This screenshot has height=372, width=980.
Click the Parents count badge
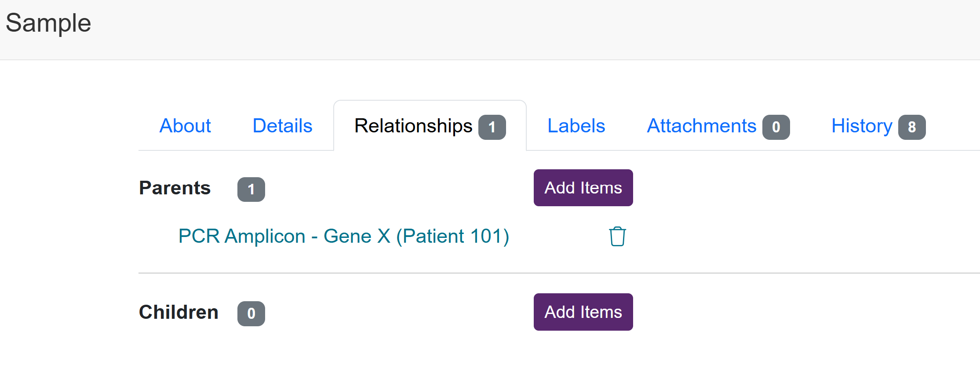coord(251,190)
